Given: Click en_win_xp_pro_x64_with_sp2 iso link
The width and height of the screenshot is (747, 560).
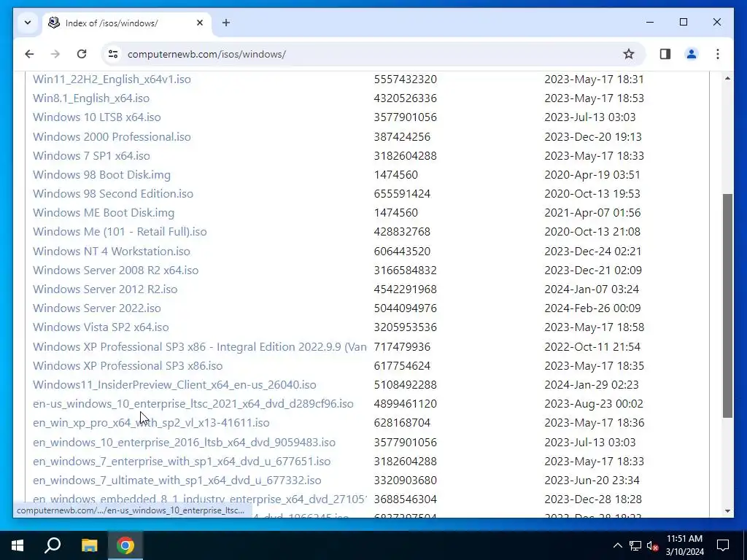Looking at the screenshot, I should click(151, 423).
